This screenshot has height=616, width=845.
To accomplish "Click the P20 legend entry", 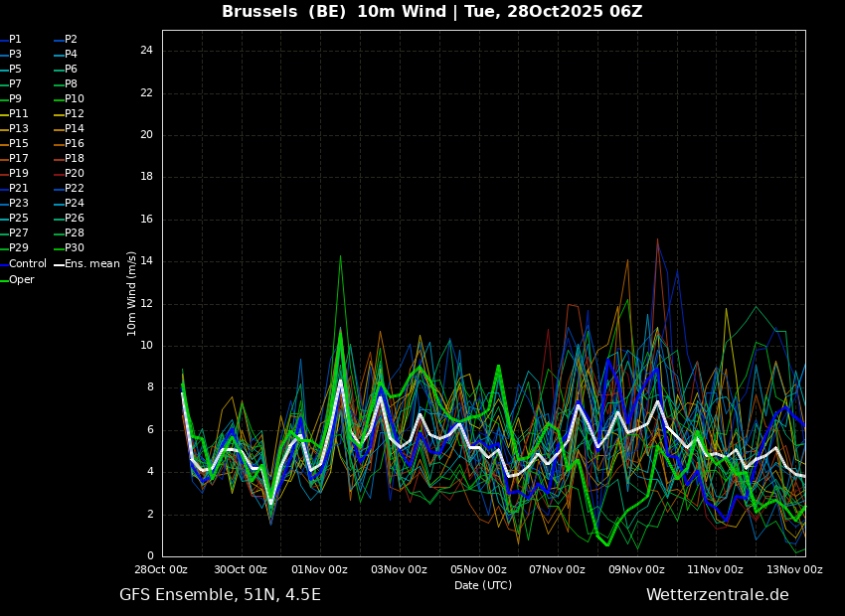I will [69, 174].
